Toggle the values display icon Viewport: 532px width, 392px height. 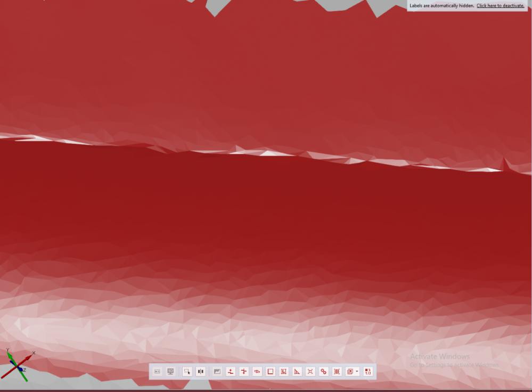click(155, 372)
